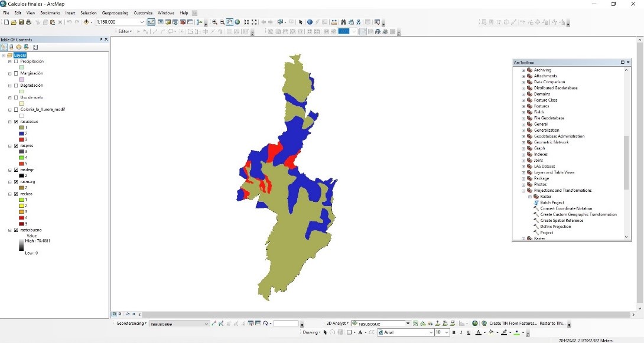The width and height of the screenshot is (644, 343).
Task: Enable the Precipitación layer checkbox
Action: 16,61
